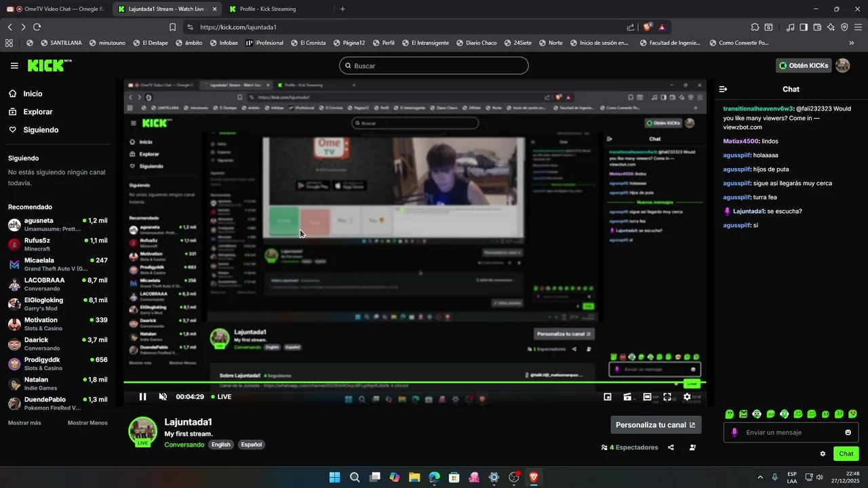868x488 pixels.
Task: Open recommended channel Micaelala
Action: (x=58, y=264)
